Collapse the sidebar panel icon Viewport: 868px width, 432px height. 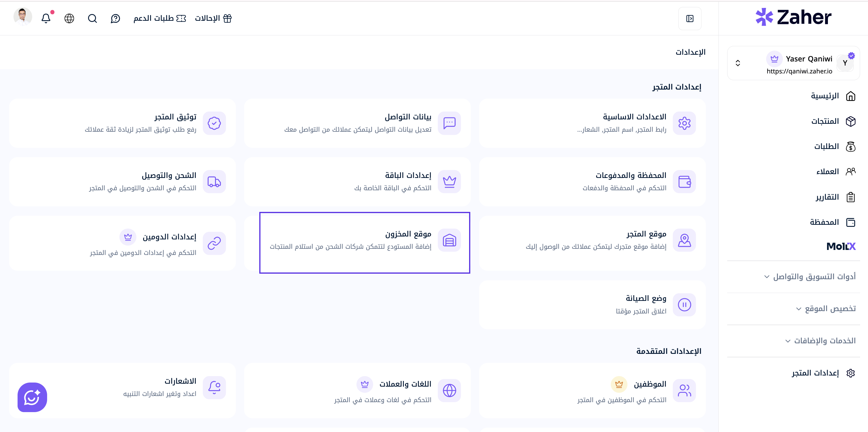[690, 18]
